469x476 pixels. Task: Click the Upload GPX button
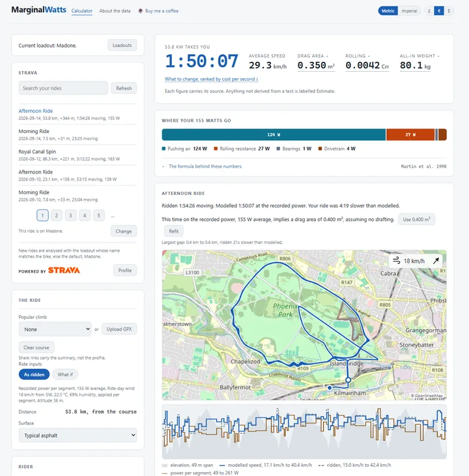(x=119, y=329)
